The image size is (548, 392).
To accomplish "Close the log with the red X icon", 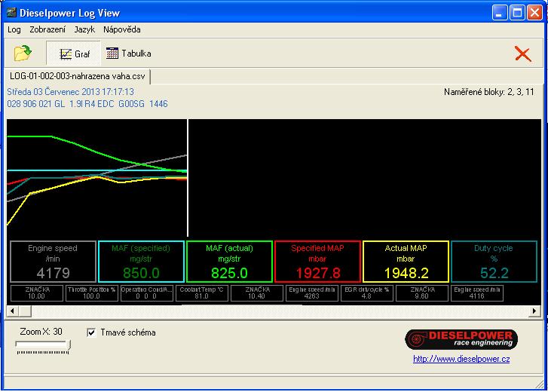I will (523, 54).
